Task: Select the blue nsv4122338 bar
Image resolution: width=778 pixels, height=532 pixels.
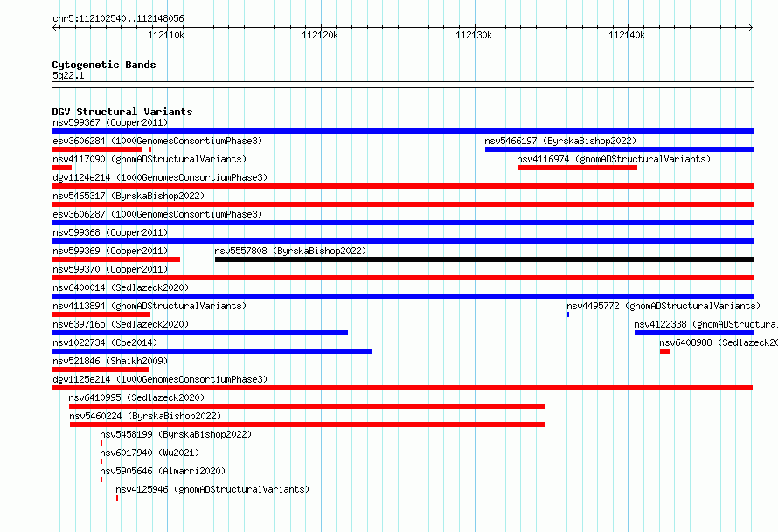Action: pyautogui.click(x=694, y=333)
